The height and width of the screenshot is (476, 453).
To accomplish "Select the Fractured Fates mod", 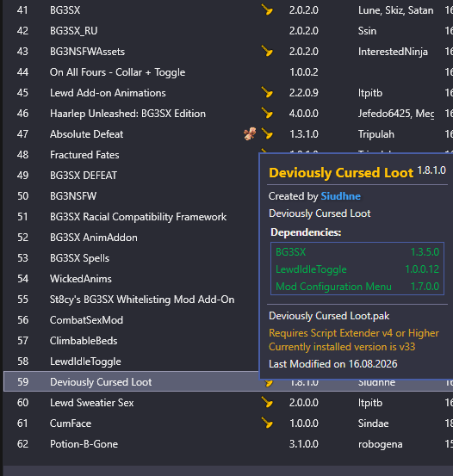I will click(x=131, y=155).
